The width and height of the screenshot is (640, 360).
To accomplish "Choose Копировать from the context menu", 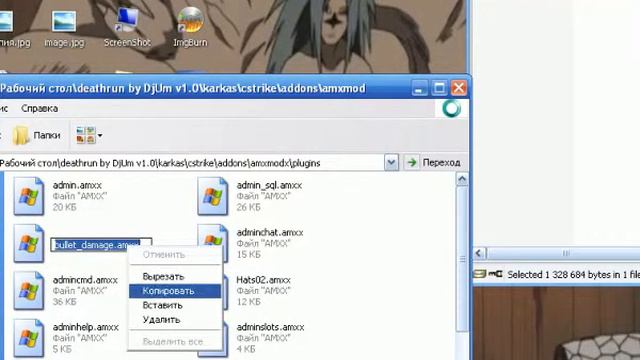I will [175, 291].
